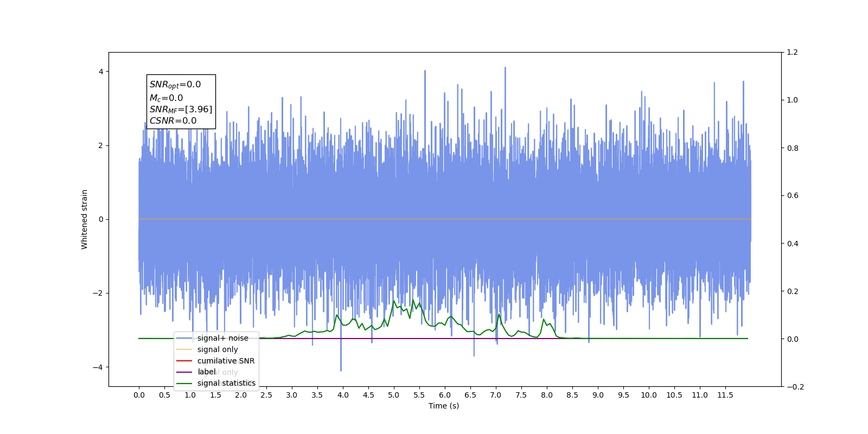The width and height of the screenshot is (868, 434).
Task: Click the 10.0 tick on the time axis
Action: click(x=649, y=395)
